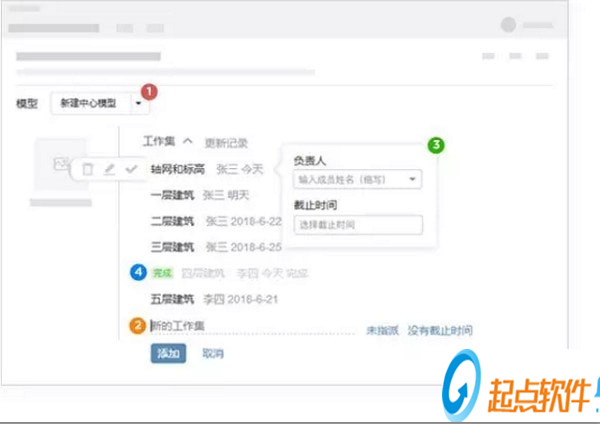The image size is (600, 424).
Task: Click the 2018-6-25 date of 三层建筑
Action: click(x=256, y=247)
